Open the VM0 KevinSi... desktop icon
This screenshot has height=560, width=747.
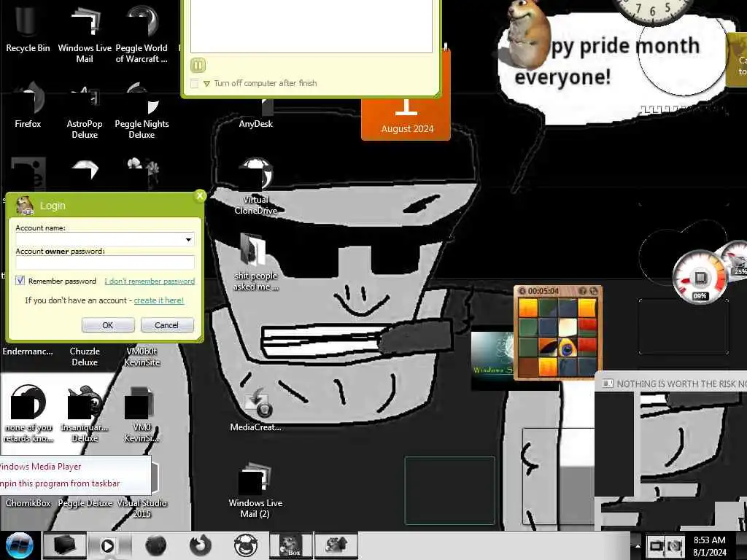(142, 413)
